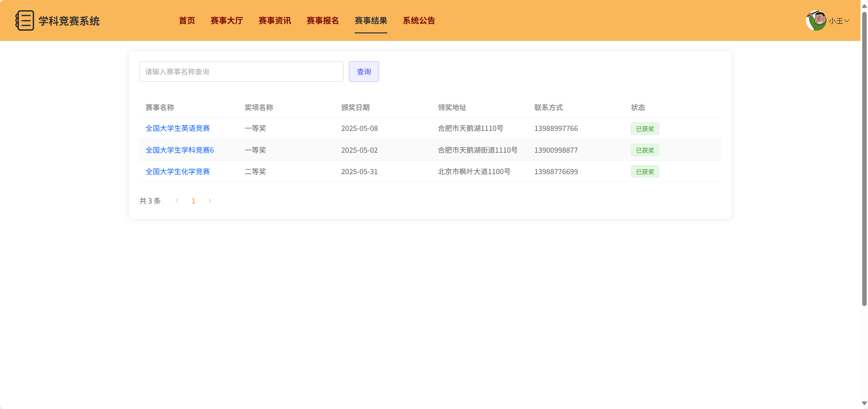868x409 pixels.
Task: Go to next page arrow
Action: coord(210,200)
